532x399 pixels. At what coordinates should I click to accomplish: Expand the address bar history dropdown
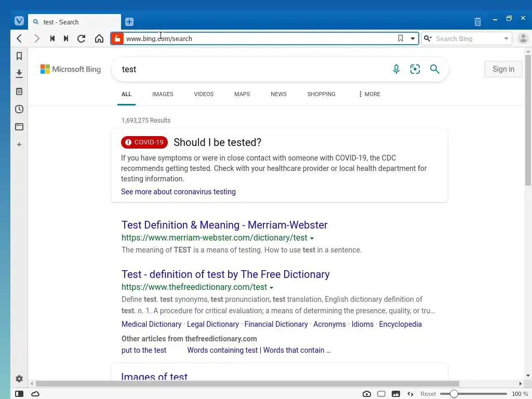413,38
